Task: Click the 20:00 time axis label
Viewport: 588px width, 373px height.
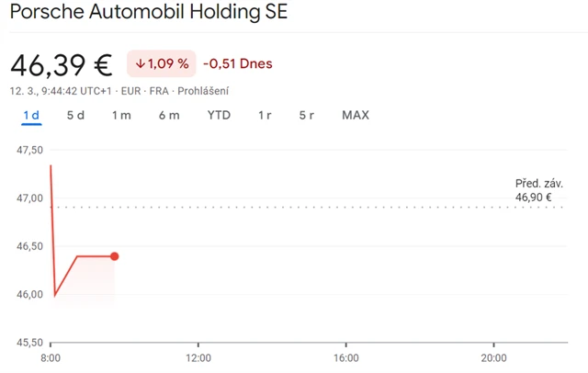Action: pyautogui.click(x=492, y=356)
